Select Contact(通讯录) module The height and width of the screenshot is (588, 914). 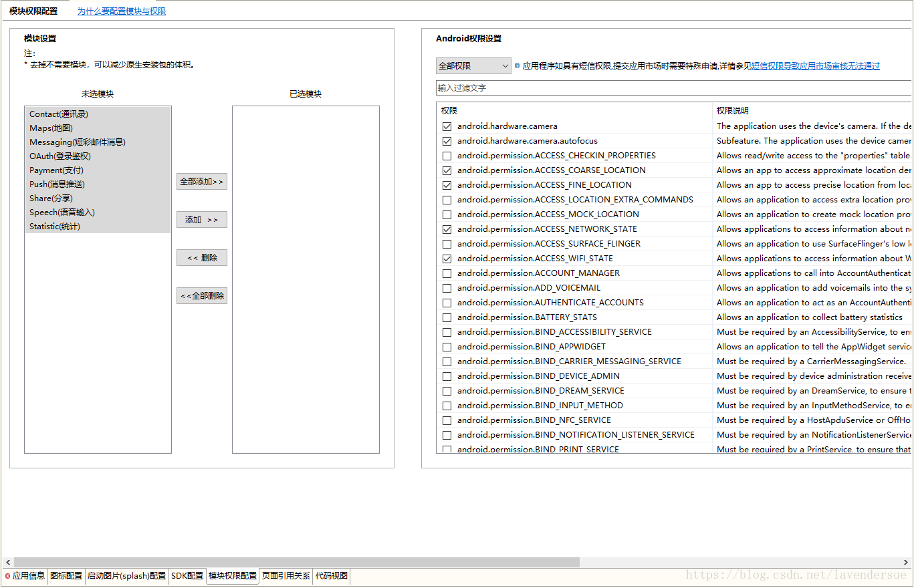[98, 114]
